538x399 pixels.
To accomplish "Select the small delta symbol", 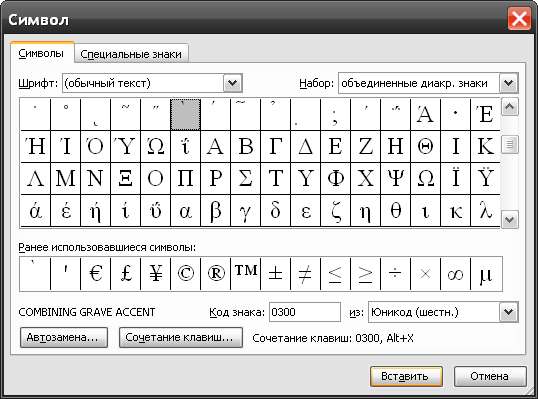I will [x=276, y=210].
